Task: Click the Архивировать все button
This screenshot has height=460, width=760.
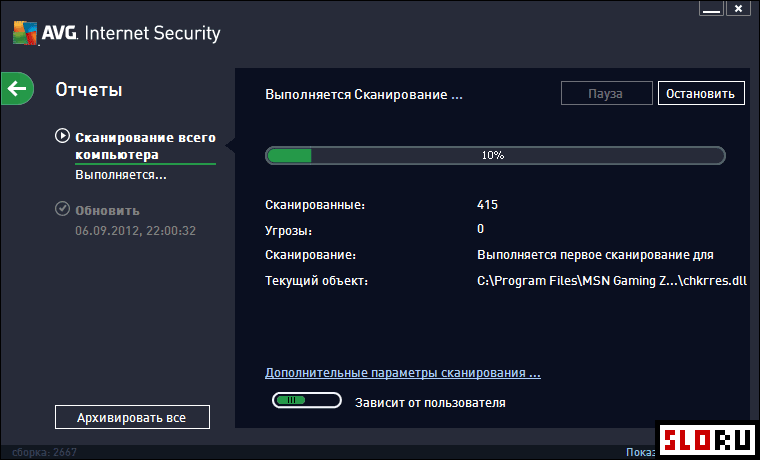Action: (132, 417)
